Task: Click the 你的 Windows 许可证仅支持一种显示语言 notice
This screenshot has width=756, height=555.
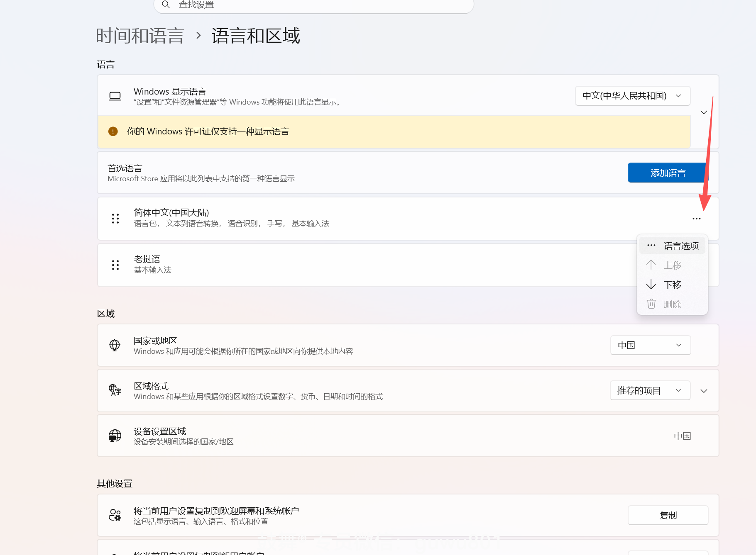Action: coord(394,131)
